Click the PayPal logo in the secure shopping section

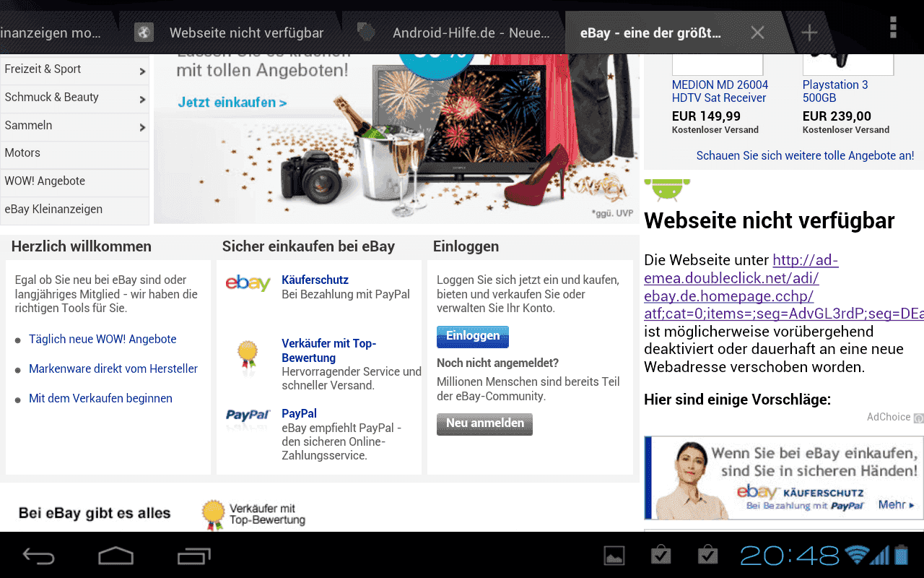pos(248,415)
